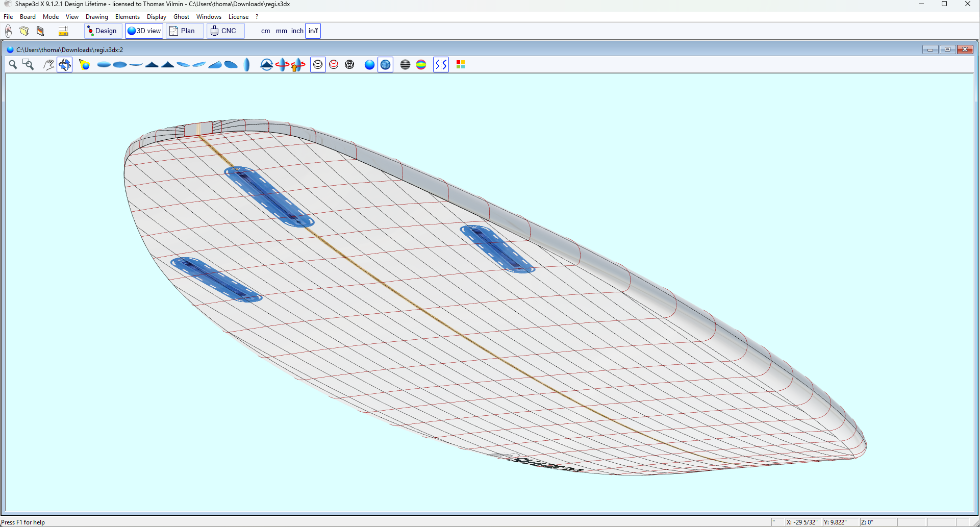The width and height of the screenshot is (980, 527).
Task: Open the View menu
Action: [x=72, y=17]
